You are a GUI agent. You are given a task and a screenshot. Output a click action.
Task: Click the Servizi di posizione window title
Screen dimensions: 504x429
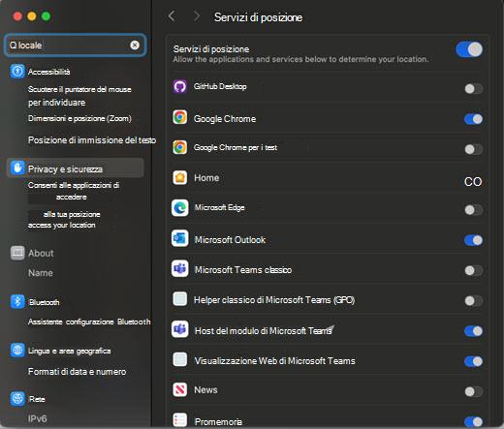tap(258, 17)
